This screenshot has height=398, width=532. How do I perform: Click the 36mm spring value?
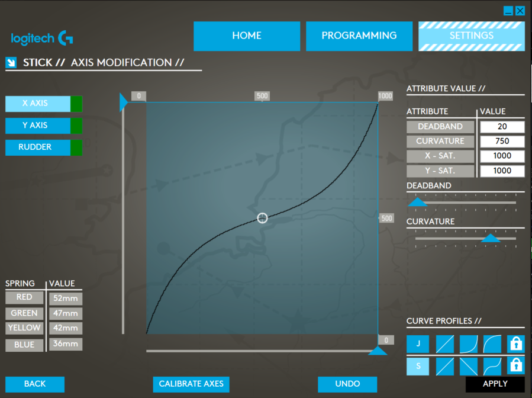click(66, 344)
